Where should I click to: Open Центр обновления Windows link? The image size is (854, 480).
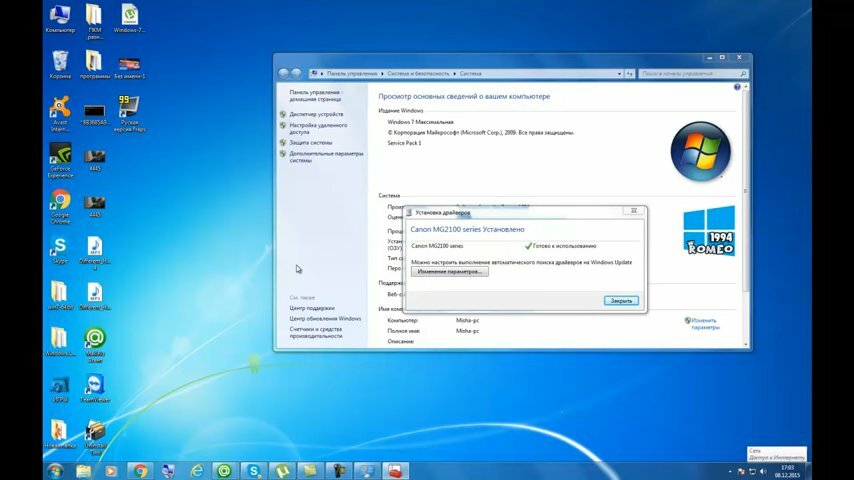pos(325,318)
